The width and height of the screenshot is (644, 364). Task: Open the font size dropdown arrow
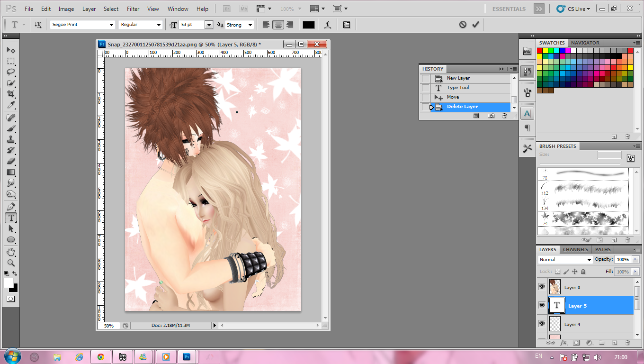point(209,25)
